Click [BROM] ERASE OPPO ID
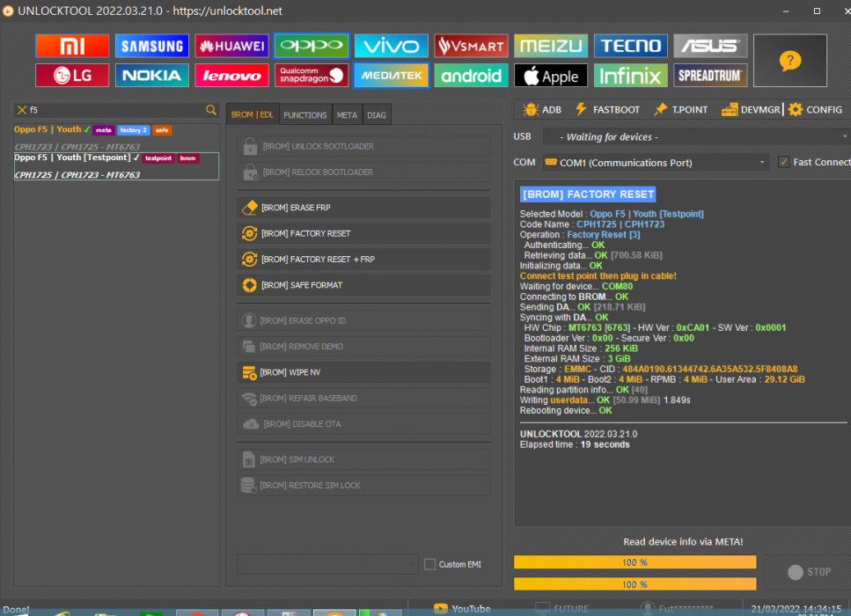 point(363,320)
